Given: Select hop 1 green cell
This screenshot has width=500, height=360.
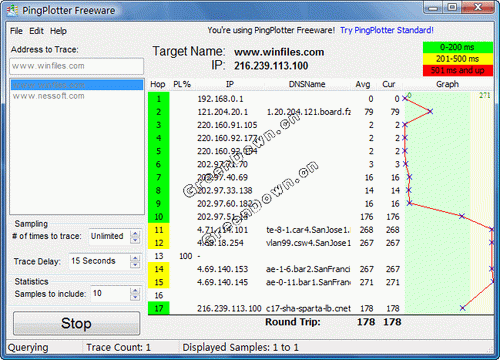Looking at the screenshot, I should pyautogui.click(x=159, y=99).
